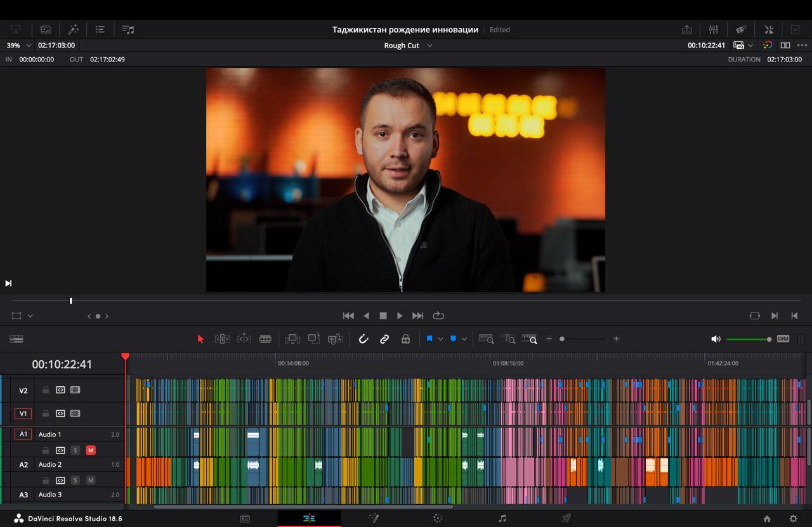
Task: Click the Position Lock icon
Action: pyautogui.click(x=405, y=339)
